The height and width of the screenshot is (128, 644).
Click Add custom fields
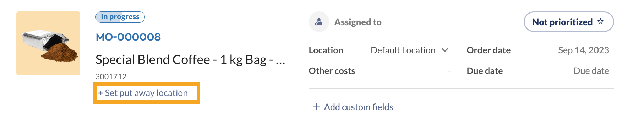tap(359, 107)
